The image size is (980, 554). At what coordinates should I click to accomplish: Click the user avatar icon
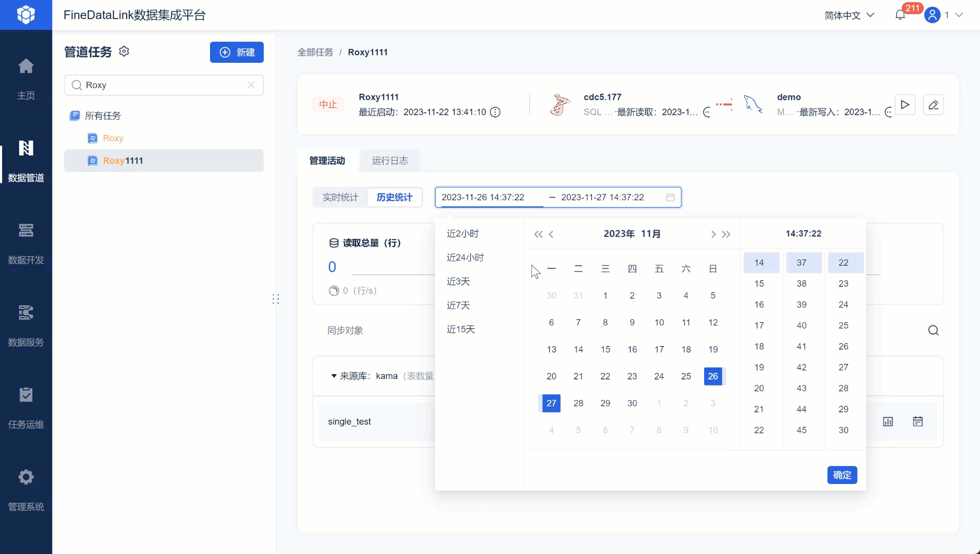pyautogui.click(x=932, y=15)
